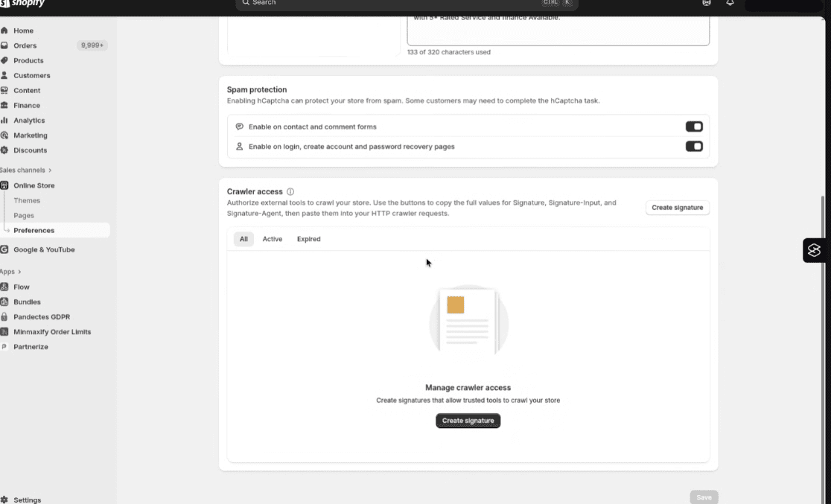Open Orders via its sidebar icon
The height and width of the screenshot is (504, 831).
coord(4,45)
